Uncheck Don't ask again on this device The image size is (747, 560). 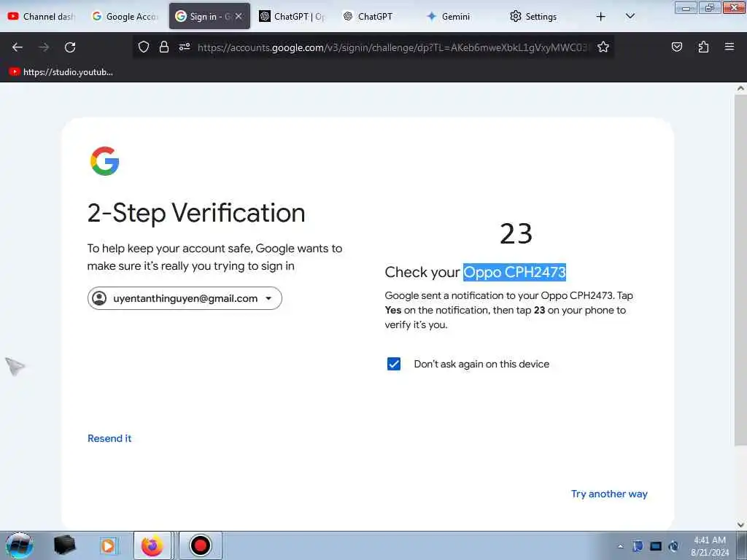(393, 364)
